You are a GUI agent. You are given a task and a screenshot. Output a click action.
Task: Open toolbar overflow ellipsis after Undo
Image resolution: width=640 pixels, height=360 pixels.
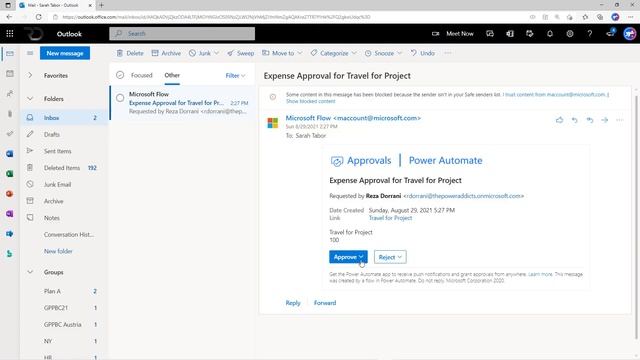tap(448, 53)
